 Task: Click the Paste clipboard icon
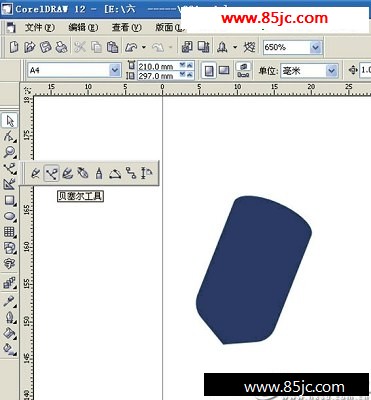pyautogui.click(x=113, y=47)
